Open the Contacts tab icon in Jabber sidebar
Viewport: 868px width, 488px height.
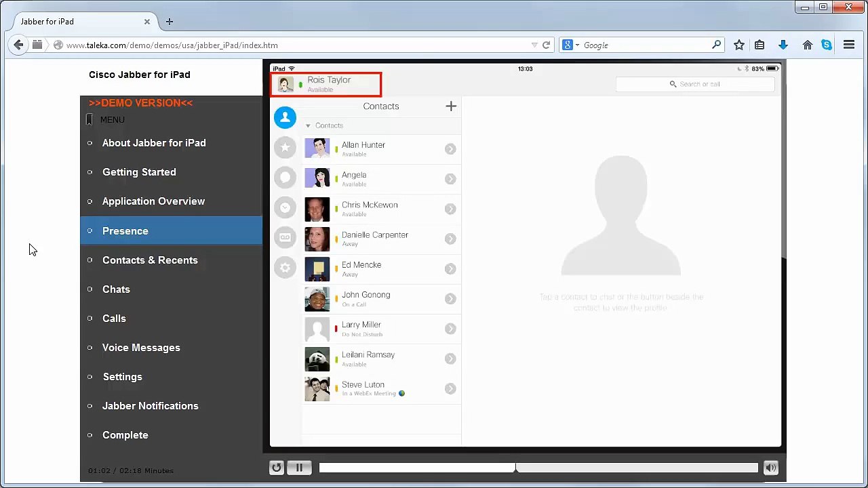285,117
